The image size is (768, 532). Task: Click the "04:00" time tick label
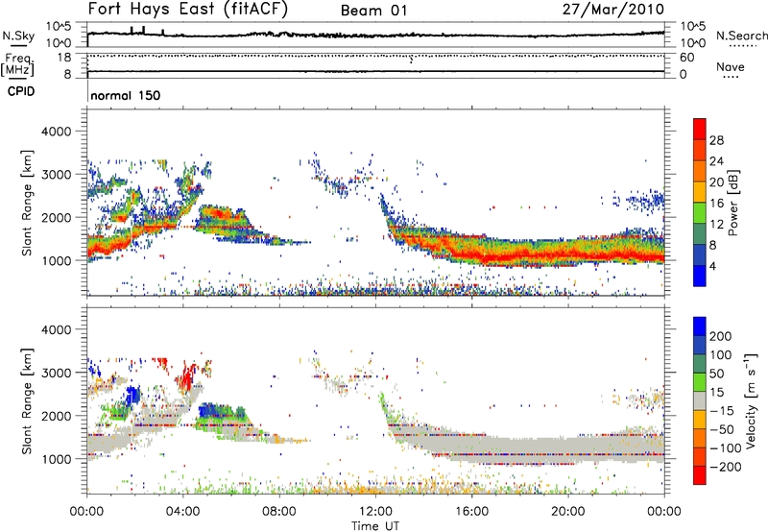click(x=183, y=512)
